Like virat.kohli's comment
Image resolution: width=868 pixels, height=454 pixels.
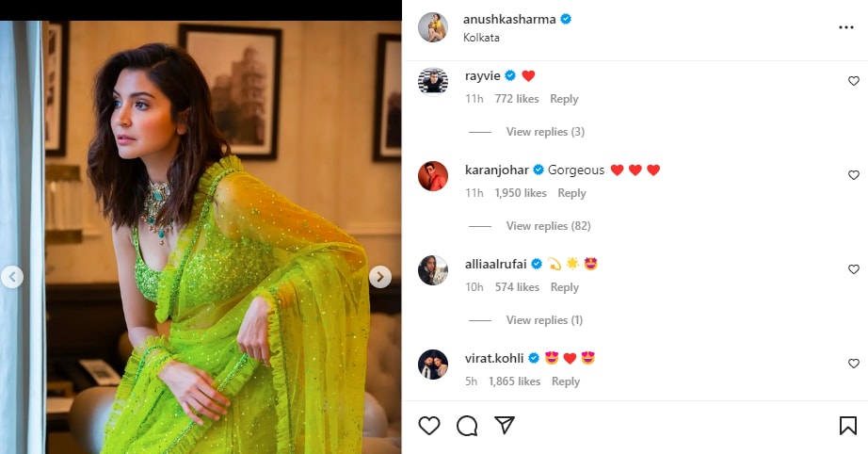(x=854, y=364)
